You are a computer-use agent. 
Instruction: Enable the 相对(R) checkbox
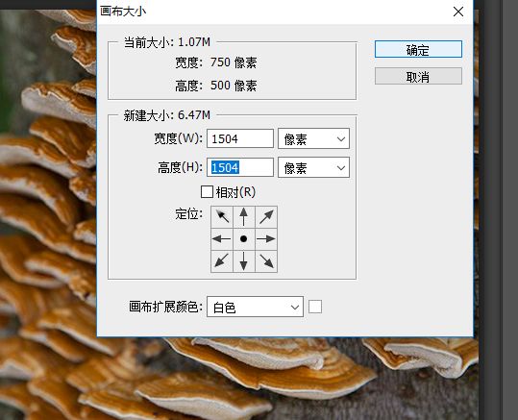coord(208,191)
